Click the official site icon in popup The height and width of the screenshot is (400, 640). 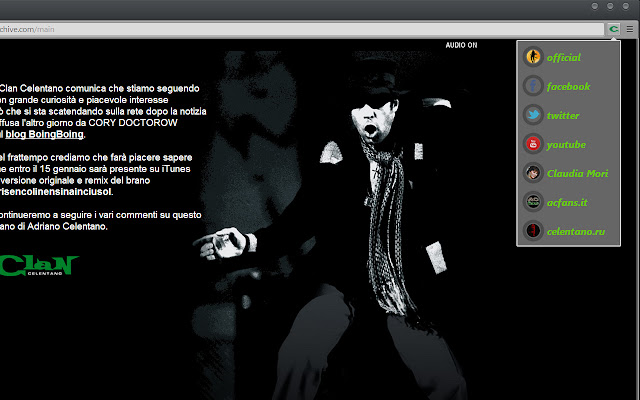click(533, 57)
